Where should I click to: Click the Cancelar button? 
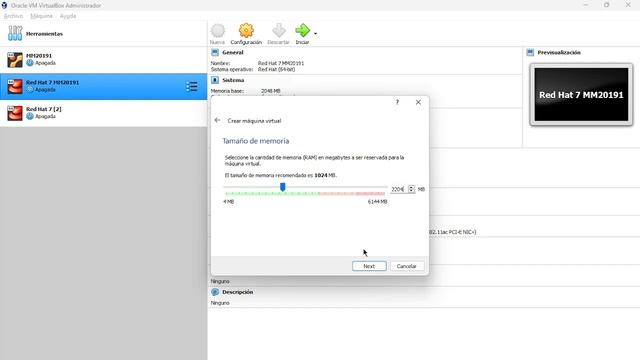click(407, 266)
